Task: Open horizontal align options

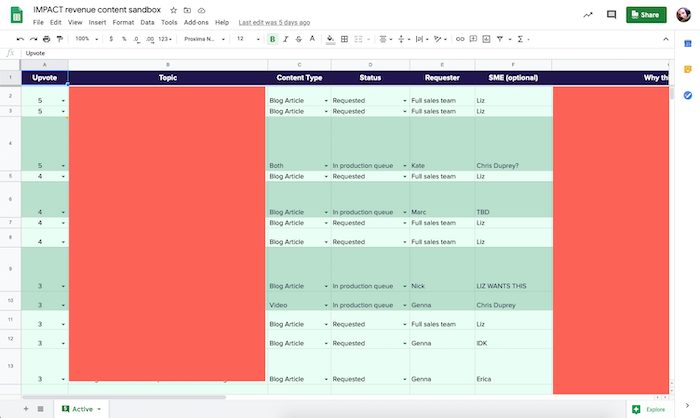Action: (x=385, y=39)
